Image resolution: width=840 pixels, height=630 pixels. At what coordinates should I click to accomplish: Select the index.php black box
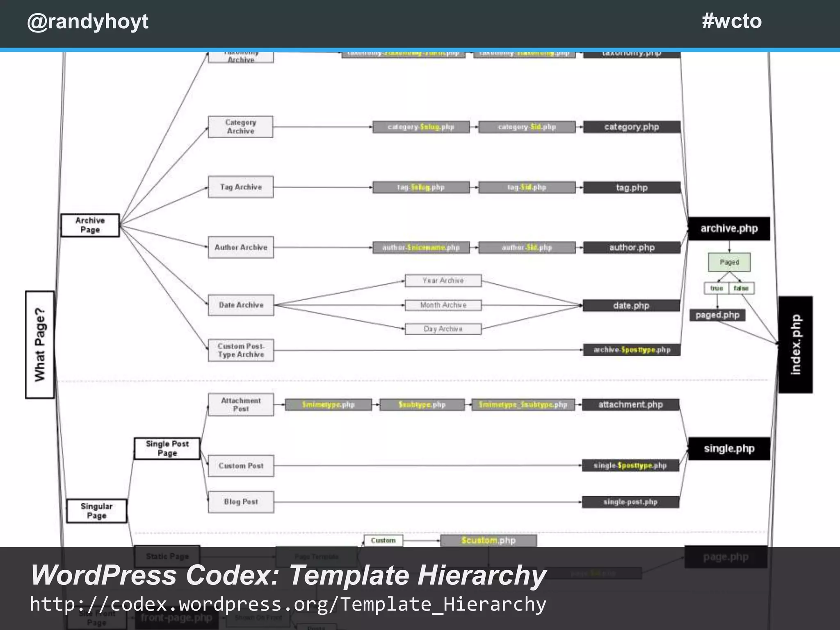pyautogui.click(x=795, y=345)
